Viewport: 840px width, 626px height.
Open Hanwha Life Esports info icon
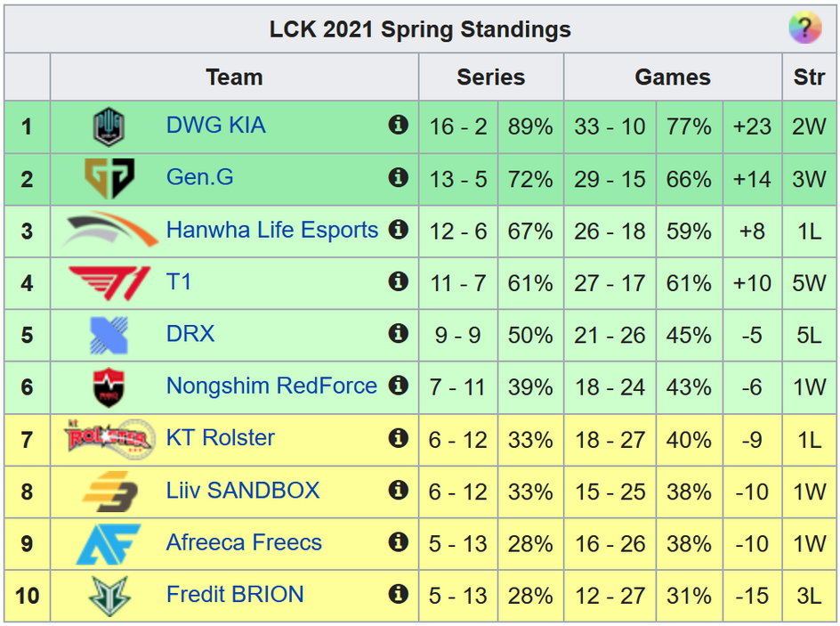[398, 230]
